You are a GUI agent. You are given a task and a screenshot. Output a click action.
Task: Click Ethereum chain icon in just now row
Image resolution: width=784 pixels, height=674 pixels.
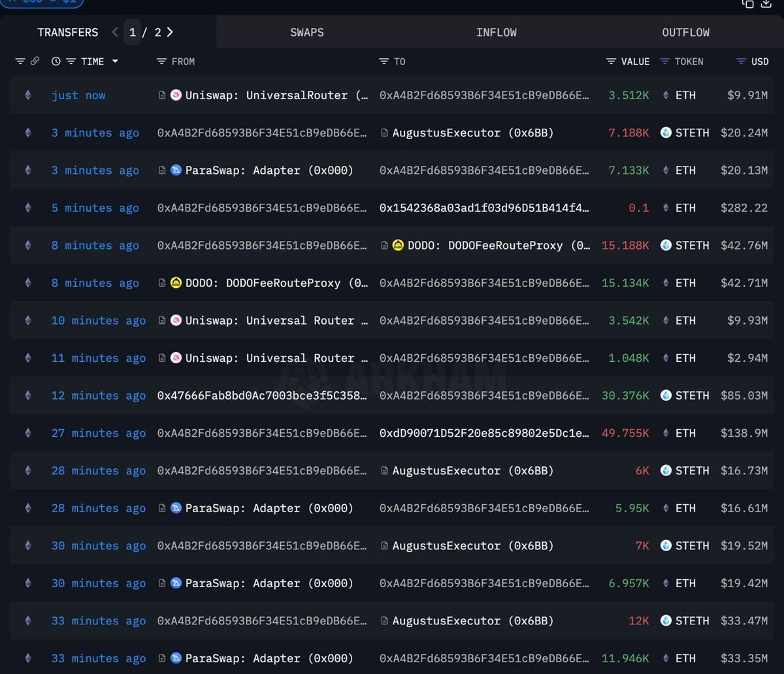(x=27, y=95)
